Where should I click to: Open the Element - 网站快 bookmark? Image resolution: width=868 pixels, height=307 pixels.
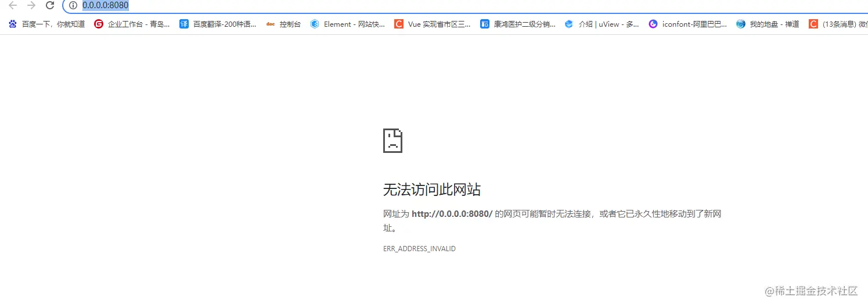coord(348,24)
